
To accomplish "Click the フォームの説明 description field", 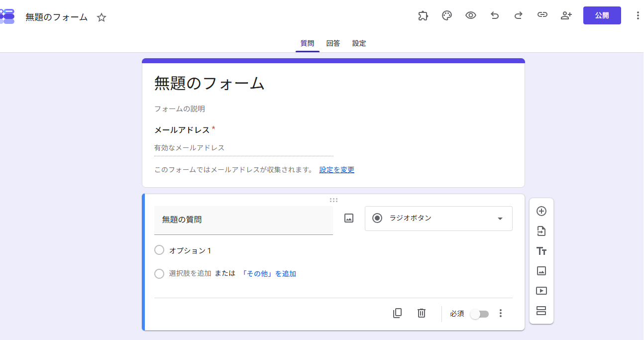I will (x=180, y=109).
